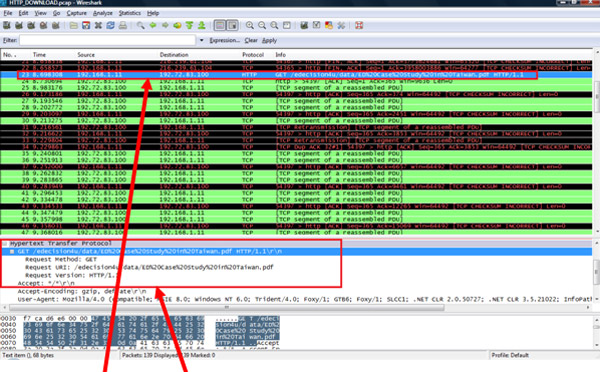The image size is (600, 372).
Task: Open the Help menu
Action: click(x=153, y=13)
